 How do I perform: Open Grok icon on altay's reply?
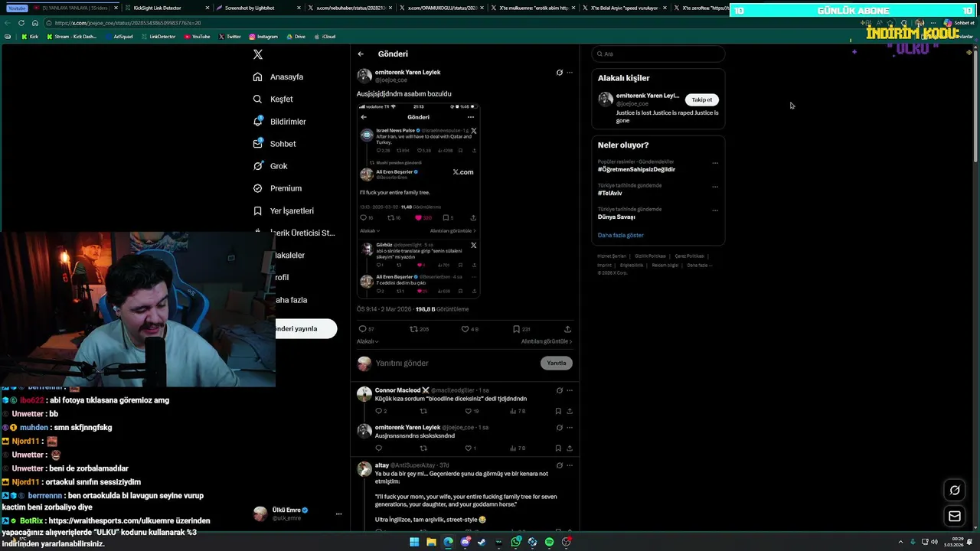point(560,465)
